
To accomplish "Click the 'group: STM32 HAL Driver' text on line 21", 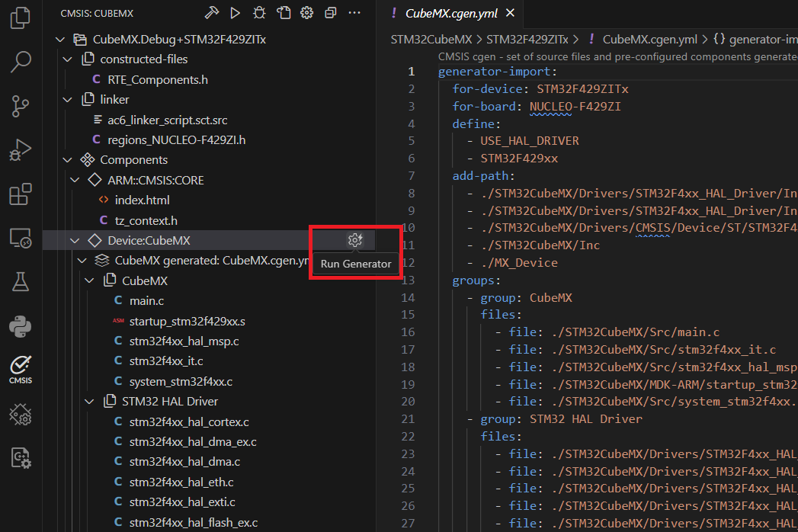I will (x=562, y=419).
